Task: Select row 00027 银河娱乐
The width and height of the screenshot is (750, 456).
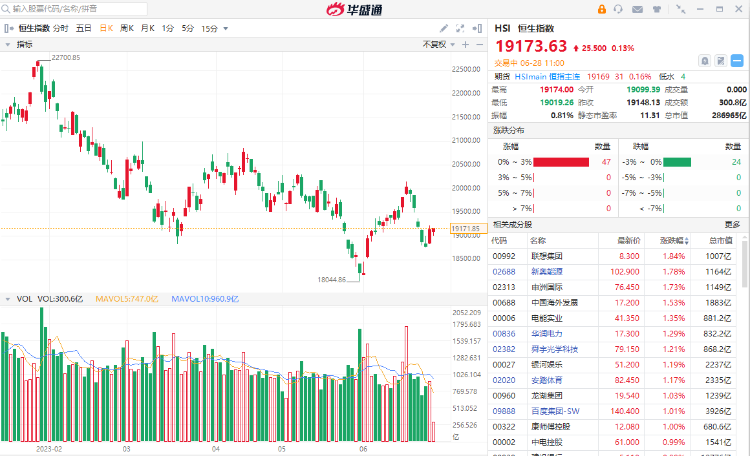Action: click(614, 365)
